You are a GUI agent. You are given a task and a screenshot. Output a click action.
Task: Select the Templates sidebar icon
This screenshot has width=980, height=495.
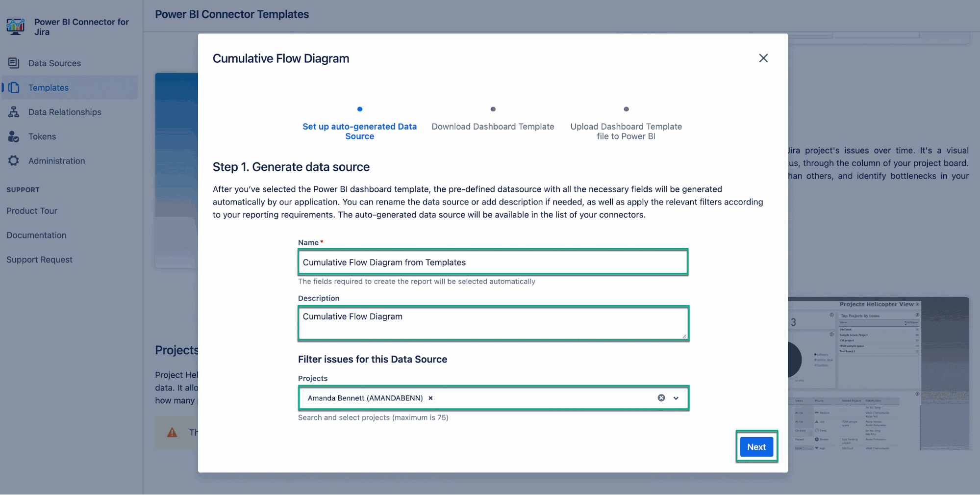14,87
